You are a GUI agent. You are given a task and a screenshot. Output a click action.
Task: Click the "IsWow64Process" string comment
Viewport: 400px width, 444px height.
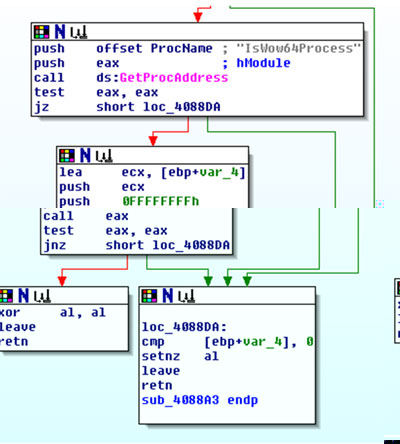click(299, 49)
